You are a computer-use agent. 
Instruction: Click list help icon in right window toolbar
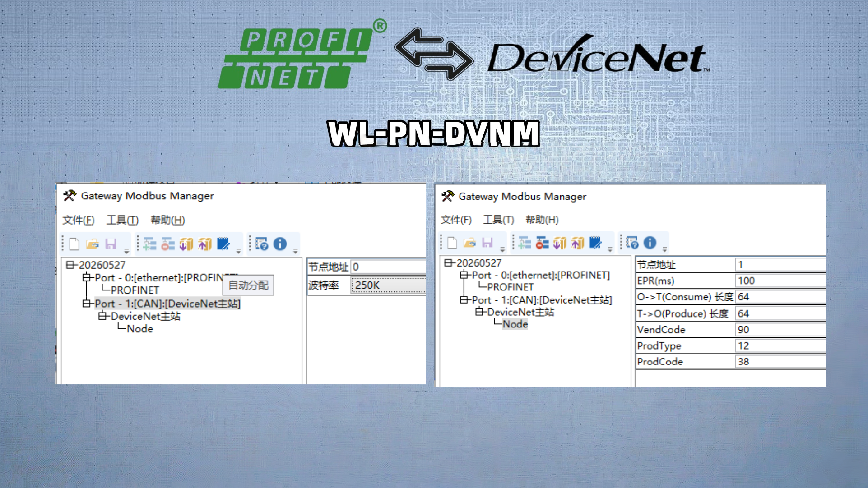(x=632, y=243)
